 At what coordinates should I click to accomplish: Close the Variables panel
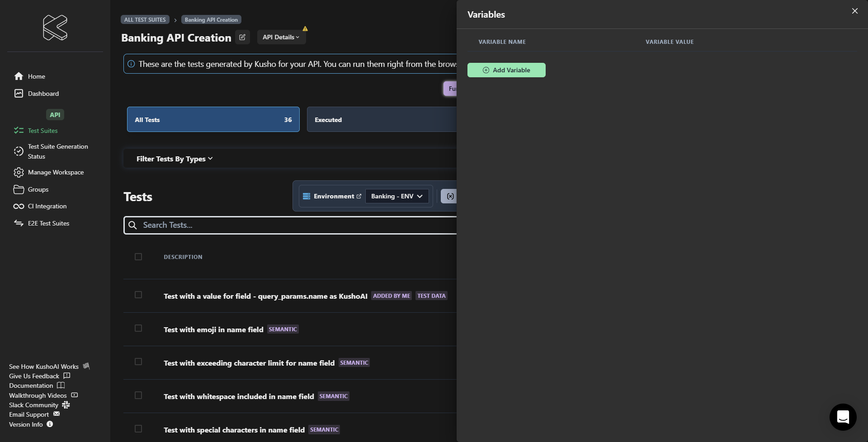click(854, 11)
